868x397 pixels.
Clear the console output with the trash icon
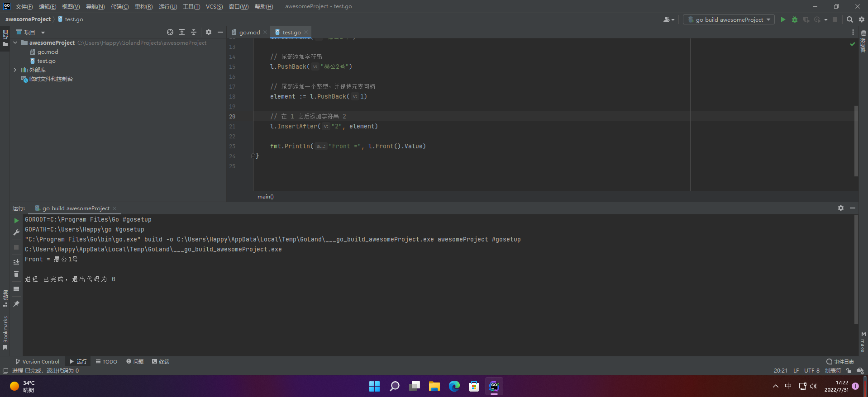point(16,274)
